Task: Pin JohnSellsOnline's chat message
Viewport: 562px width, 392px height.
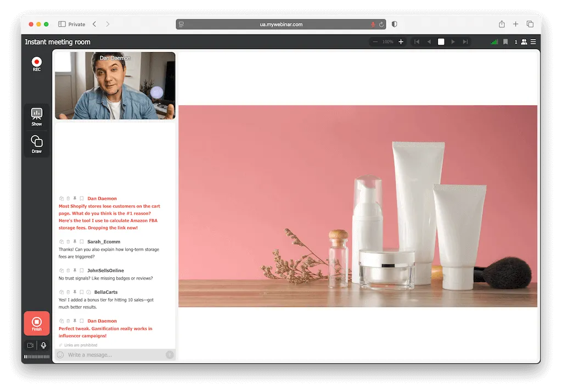Action: (75, 271)
